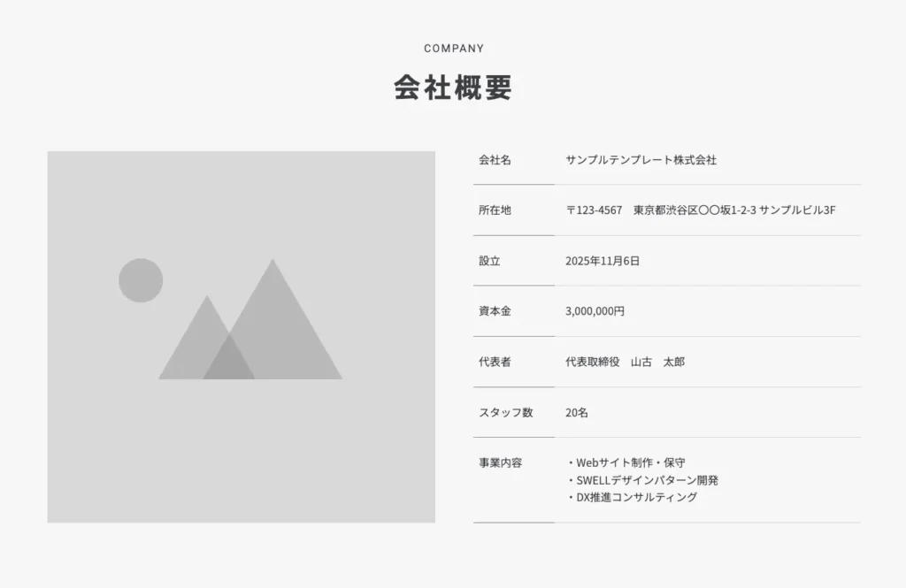Click the COMPANY section label

(454, 49)
